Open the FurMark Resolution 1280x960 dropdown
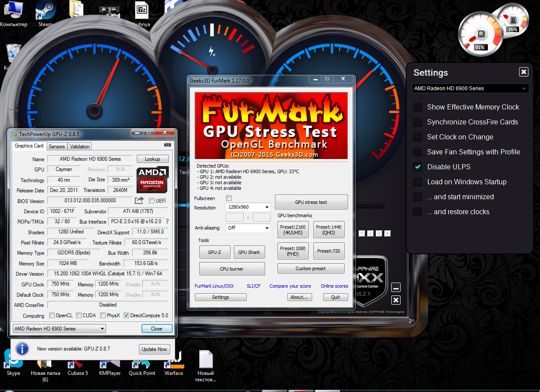The image size is (540, 392). (248, 207)
